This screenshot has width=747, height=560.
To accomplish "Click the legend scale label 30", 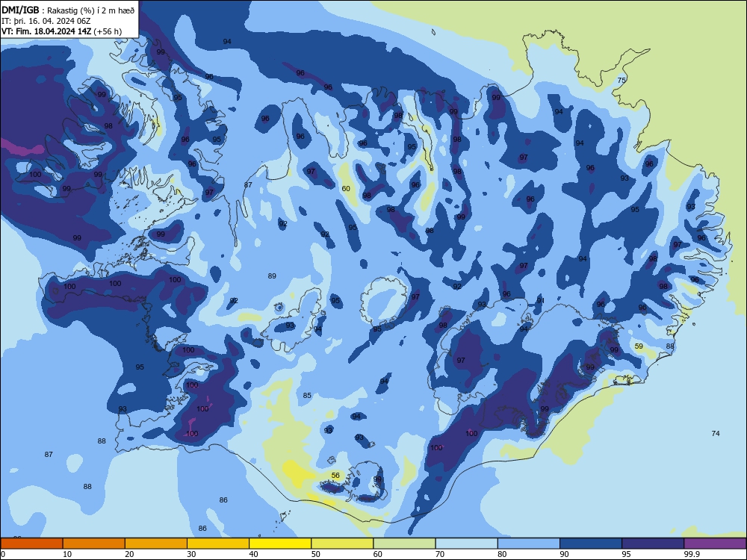I will click(x=191, y=554).
